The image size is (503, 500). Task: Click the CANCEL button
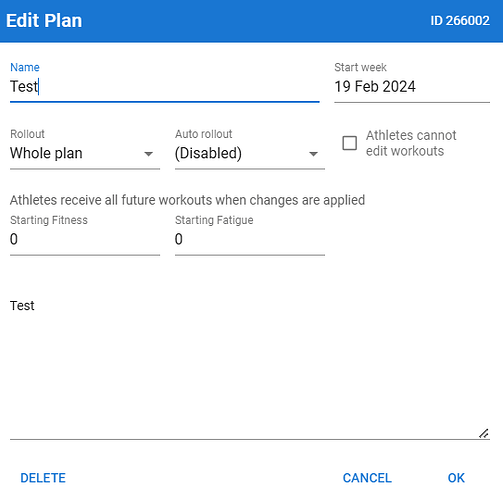[367, 478]
